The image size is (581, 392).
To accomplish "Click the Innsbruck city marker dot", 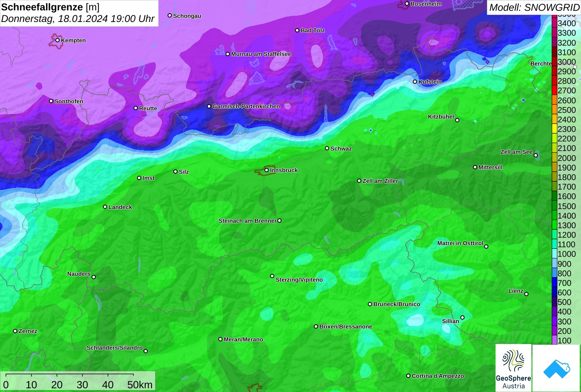I will [266, 170].
